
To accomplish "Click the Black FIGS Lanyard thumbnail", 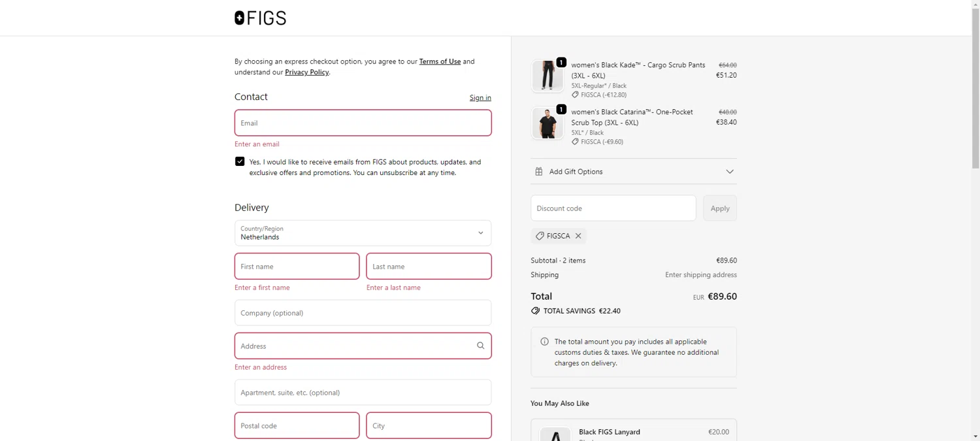I will 555,434.
